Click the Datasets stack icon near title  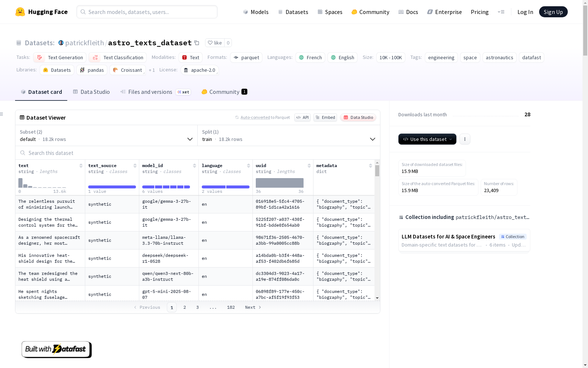point(19,43)
